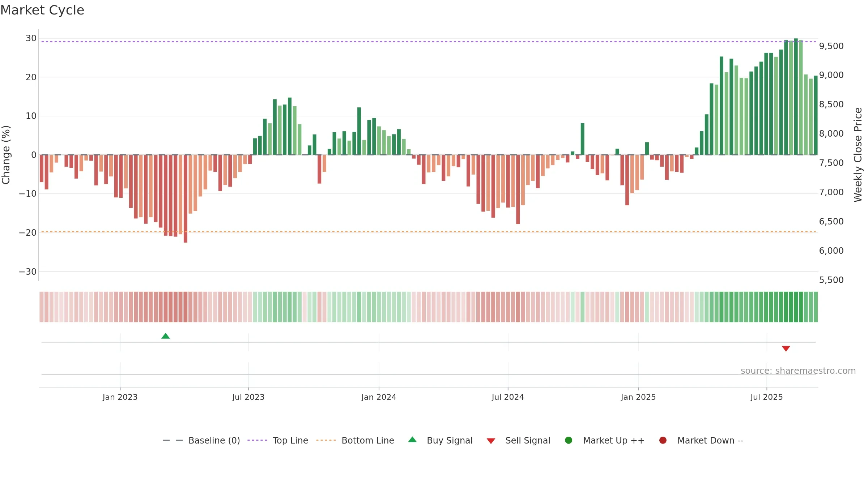
Task: Click the 9,500 price axis label
Action: [x=831, y=46]
